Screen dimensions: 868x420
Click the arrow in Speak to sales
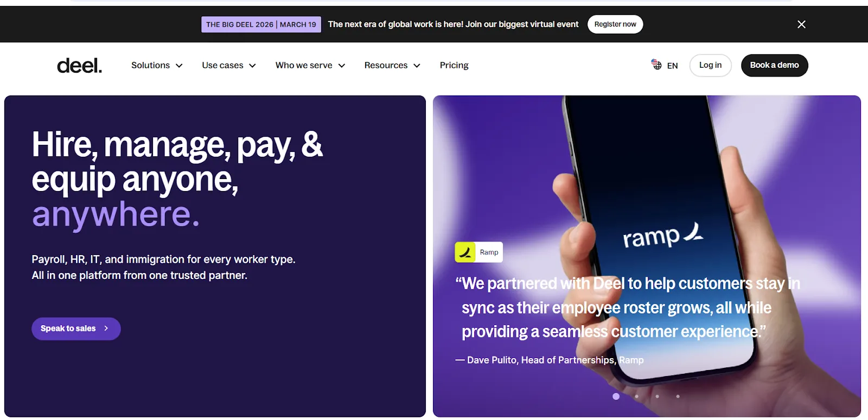pyautogui.click(x=106, y=328)
